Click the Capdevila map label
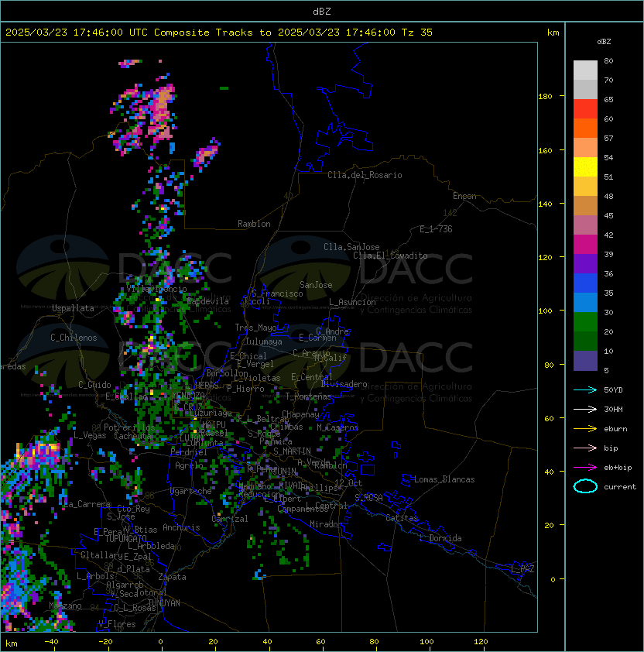 pyautogui.click(x=208, y=301)
